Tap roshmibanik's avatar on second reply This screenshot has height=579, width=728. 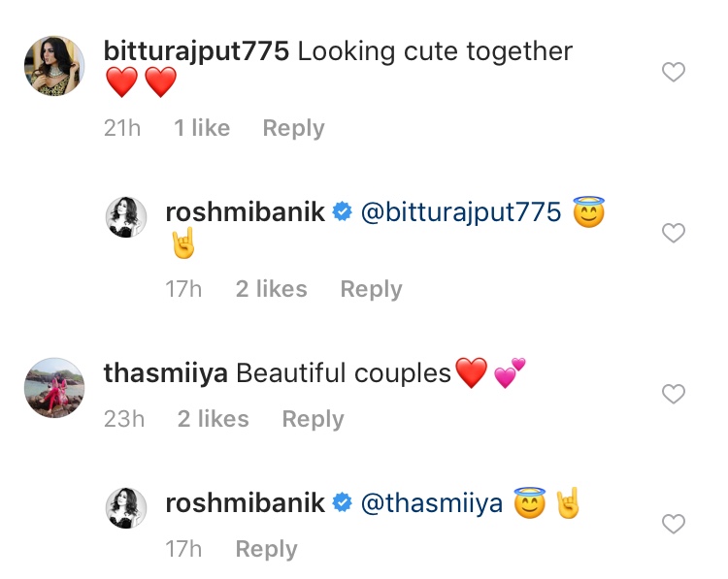(126, 508)
